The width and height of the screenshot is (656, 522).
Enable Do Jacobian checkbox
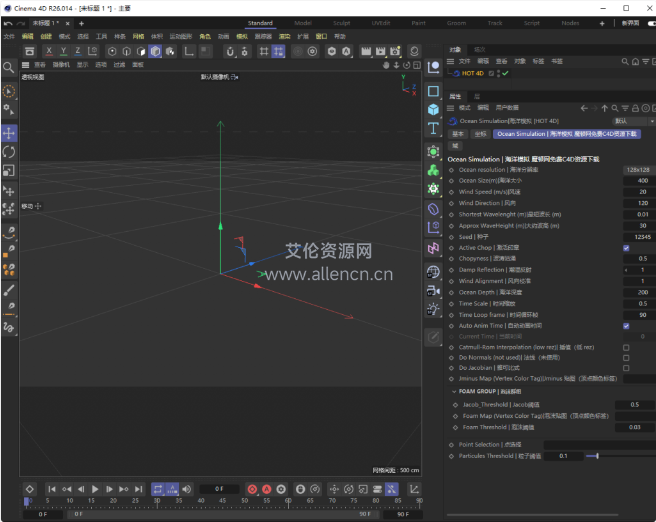coord(626,368)
